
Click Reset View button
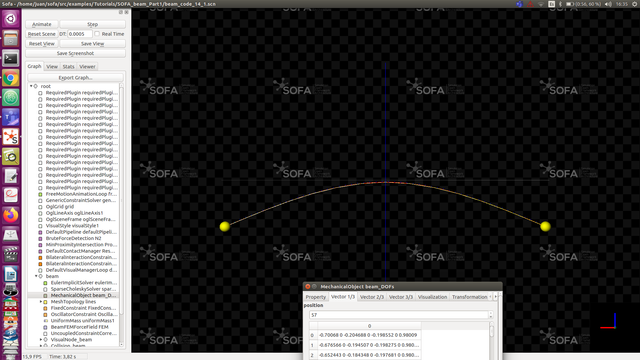[x=42, y=44]
